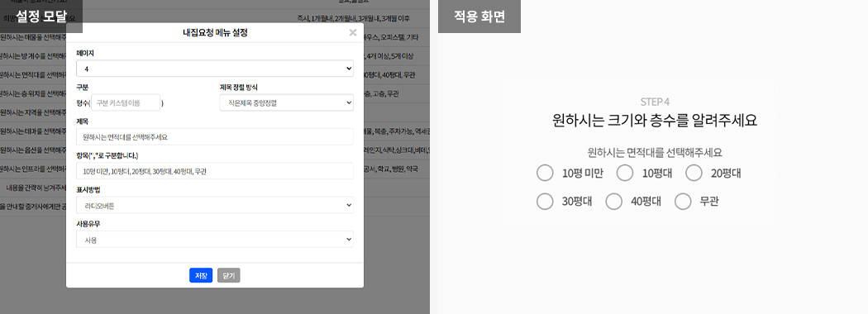
Task: Close the 내집요청 메뉴 설정 modal with X
Action: pyautogui.click(x=353, y=33)
